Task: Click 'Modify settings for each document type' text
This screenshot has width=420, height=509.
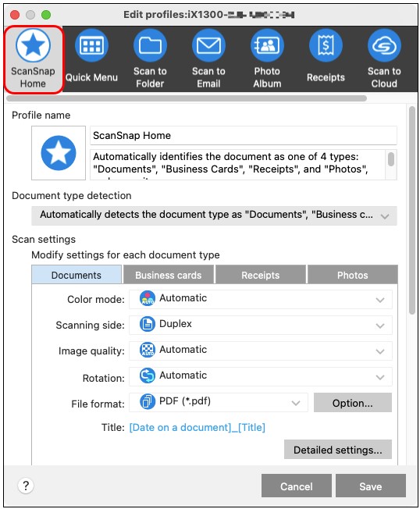Action: pyautogui.click(x=125, y=255)
